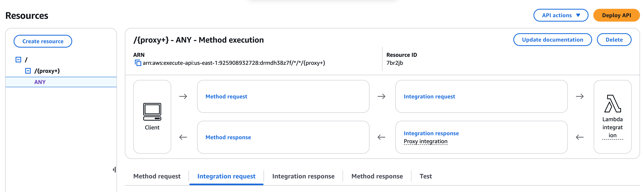Open Integration response link in diagram
644x192 pixels.
[431, 133]
